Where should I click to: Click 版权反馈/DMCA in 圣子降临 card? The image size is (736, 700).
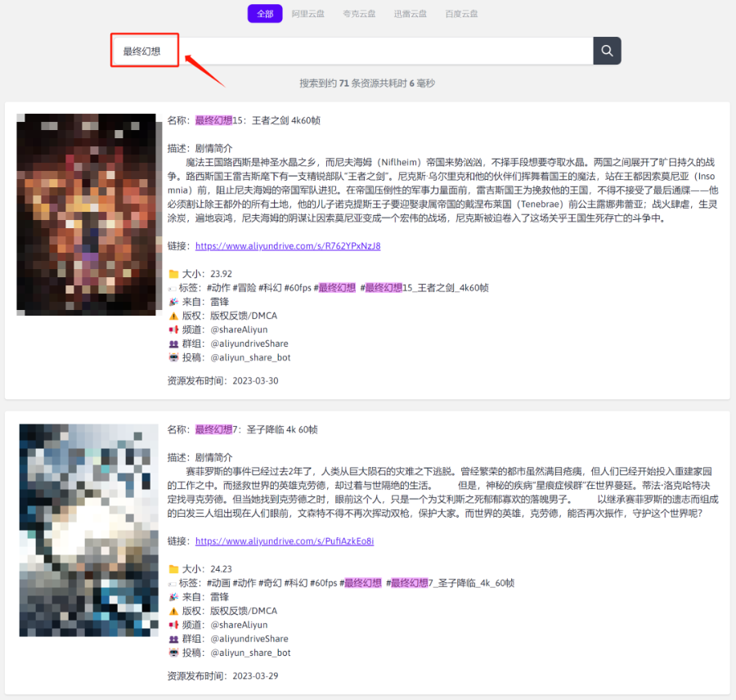click(x=244, y=611)
